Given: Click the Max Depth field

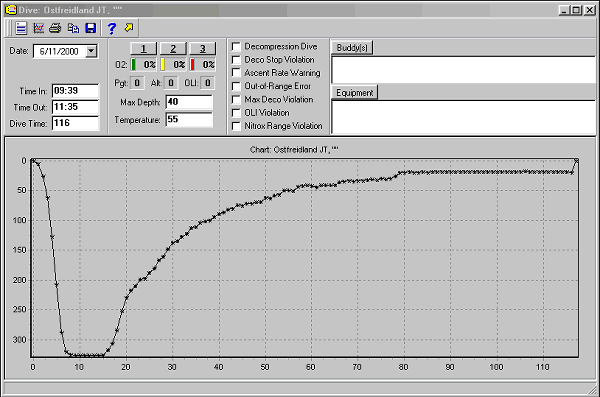Looking at the screenshot, I should [189, 102].
